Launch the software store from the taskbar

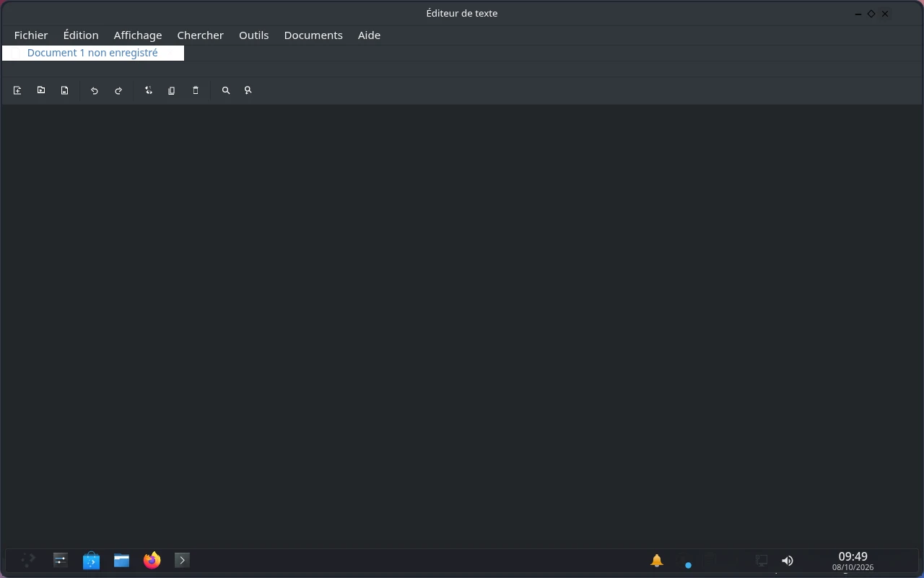coord(91,560)
